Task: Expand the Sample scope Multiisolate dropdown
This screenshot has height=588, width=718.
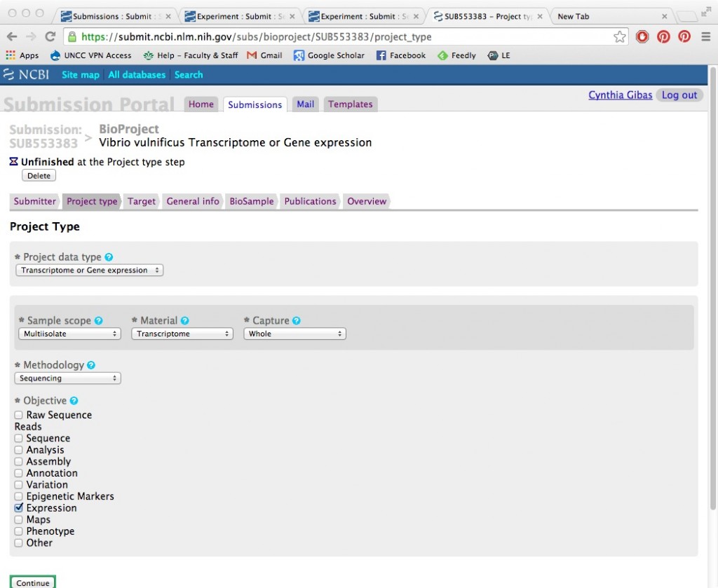Action: tap(68, 334)
